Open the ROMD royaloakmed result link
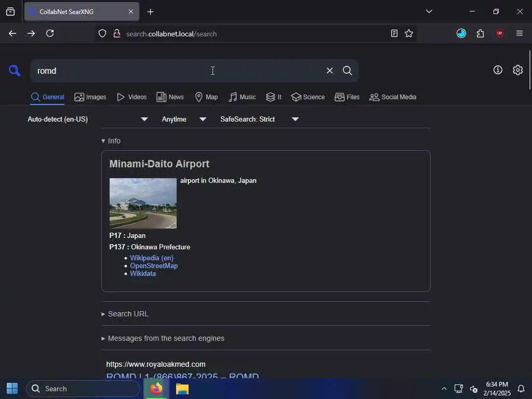Screen dimensions: 532x399 pyautogui.click(x=182, y=376)
